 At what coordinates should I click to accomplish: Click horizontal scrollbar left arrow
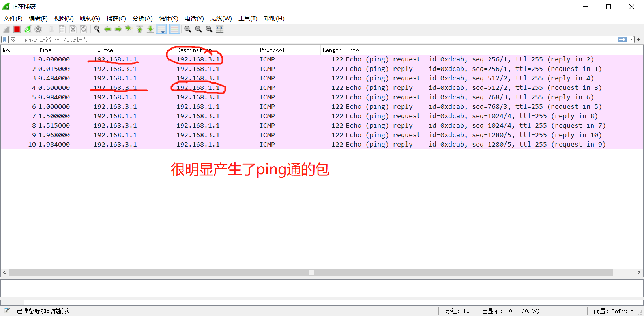[x=5, y=273]
